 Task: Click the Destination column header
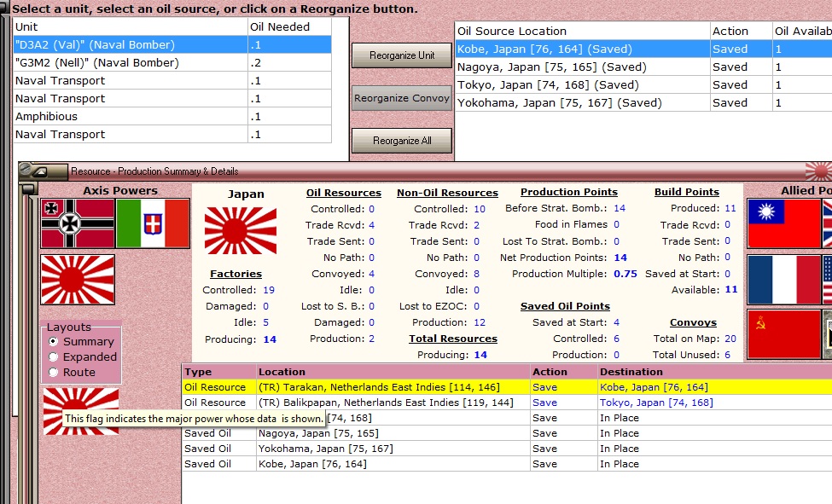click(715, 372)
